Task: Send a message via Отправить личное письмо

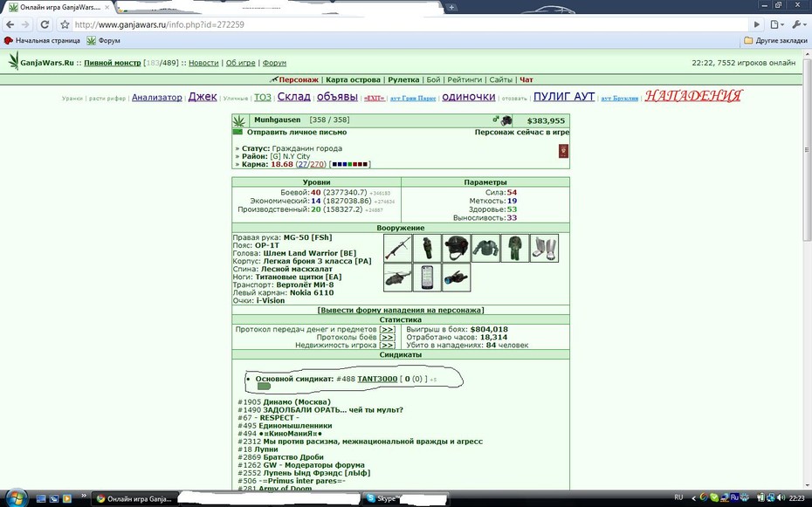Action: [297, 133]
